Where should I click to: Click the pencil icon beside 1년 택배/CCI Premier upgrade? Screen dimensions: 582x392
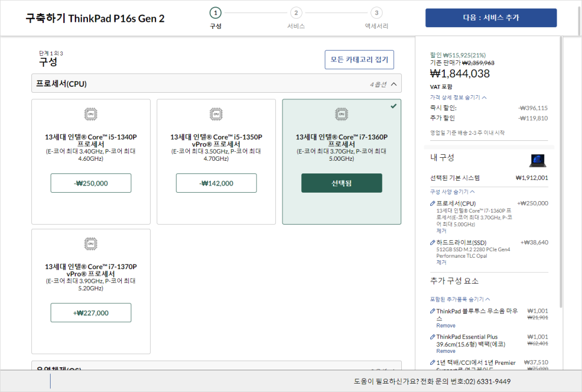[x=433, y=362]
